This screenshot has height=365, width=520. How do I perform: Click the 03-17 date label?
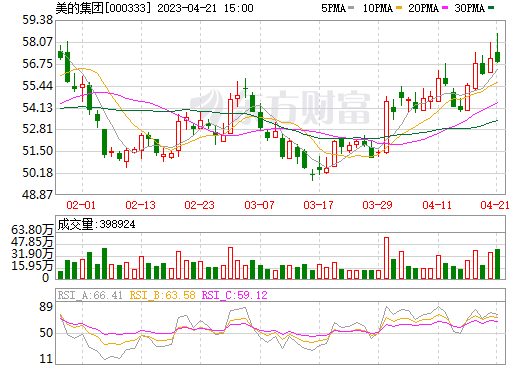pos(318,205)
